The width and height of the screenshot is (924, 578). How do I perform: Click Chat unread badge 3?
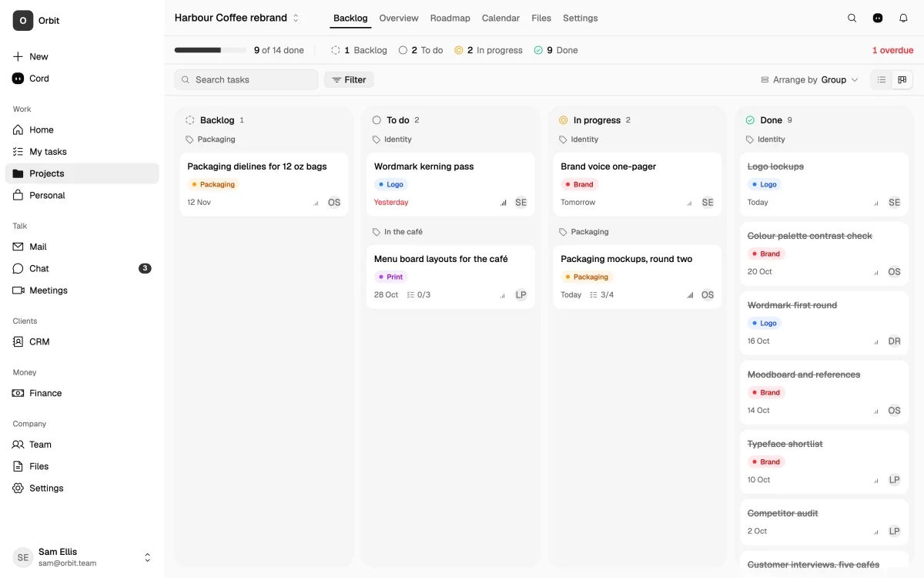pos(145,268)
